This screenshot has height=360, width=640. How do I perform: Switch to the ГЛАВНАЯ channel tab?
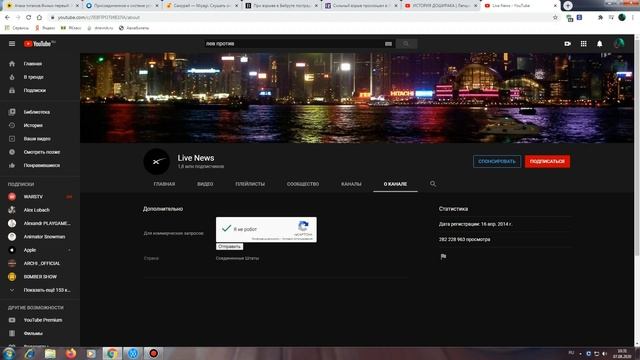[164, 184]
